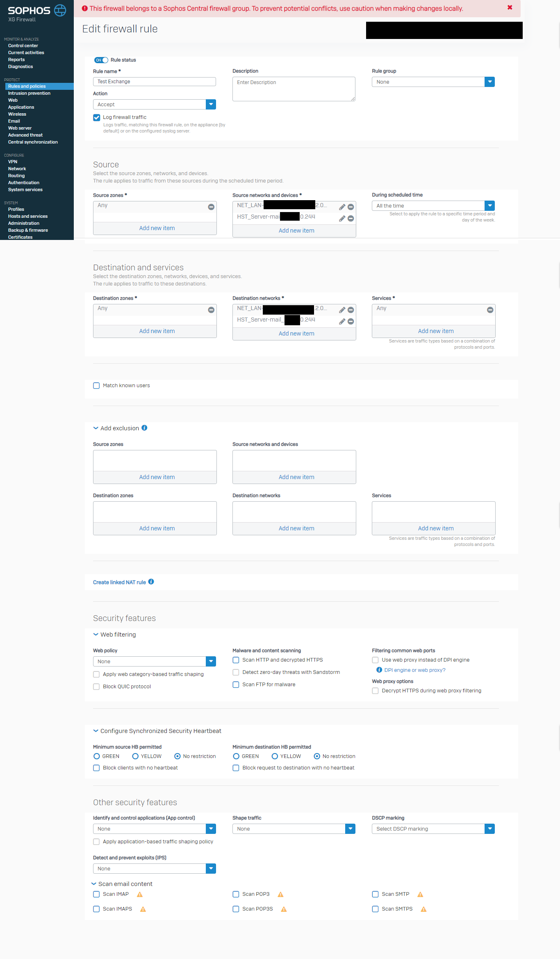Check Scan FTP for malware
The width and height of the screenshot is (560, 959).
pos(236,685)
